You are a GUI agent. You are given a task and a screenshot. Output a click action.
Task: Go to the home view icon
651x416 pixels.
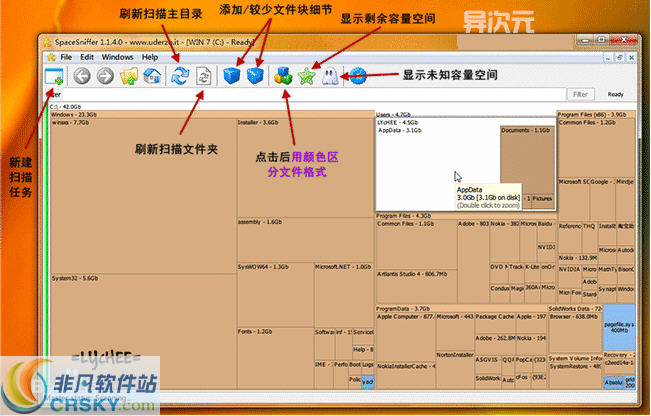149,76
